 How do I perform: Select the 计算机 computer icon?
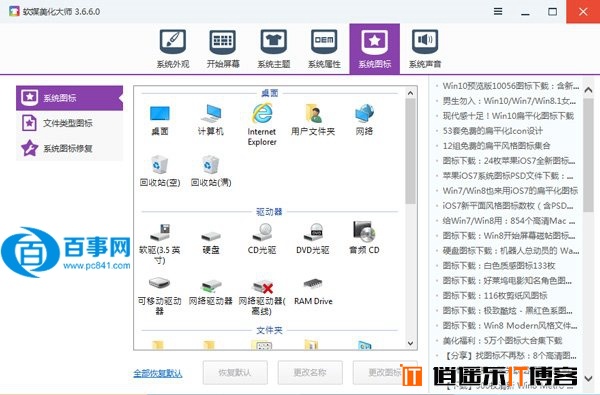[211, 120]
